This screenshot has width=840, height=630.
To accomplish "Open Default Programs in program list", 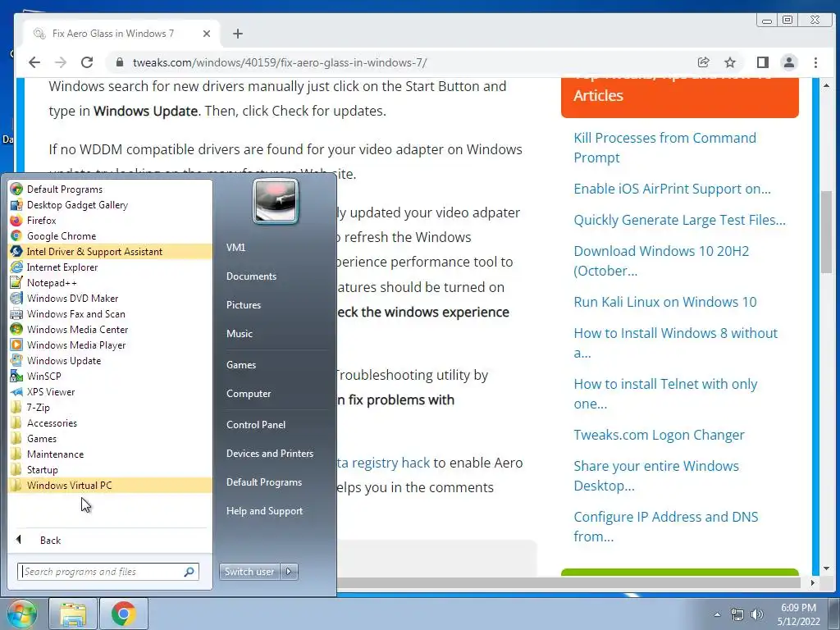I will 111,189.
